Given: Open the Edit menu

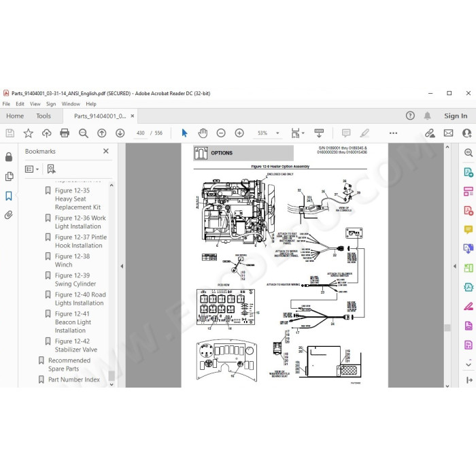Looking at the screenshot, I should [x=20, y=104].
